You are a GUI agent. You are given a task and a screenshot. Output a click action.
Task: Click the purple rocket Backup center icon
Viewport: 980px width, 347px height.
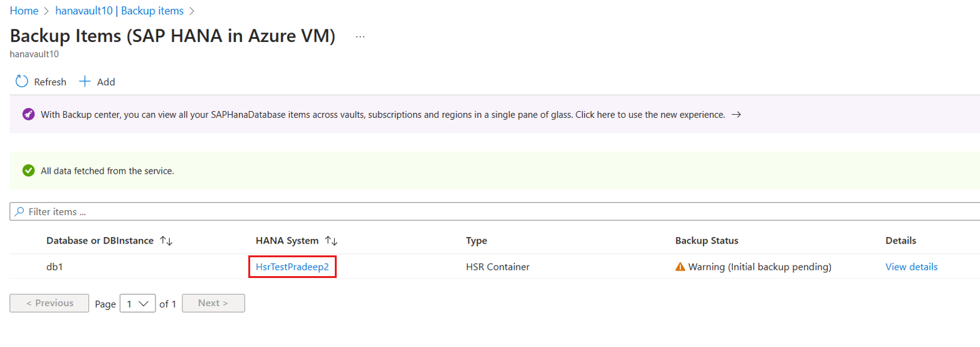[28, 115]
